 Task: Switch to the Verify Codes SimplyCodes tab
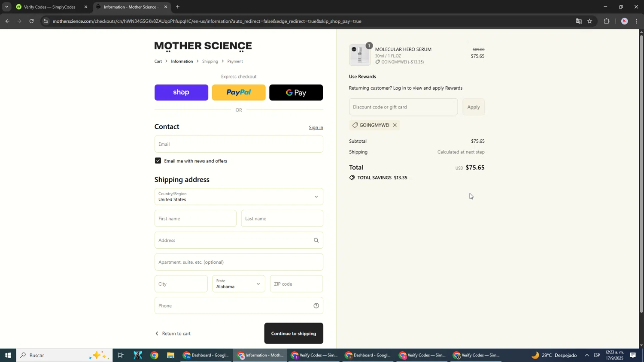50,7
